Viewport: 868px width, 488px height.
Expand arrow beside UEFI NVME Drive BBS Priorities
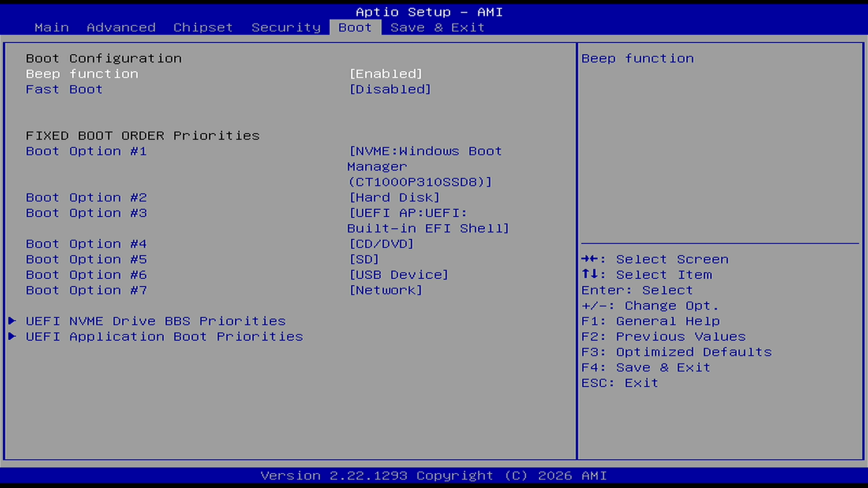(12, 321)
